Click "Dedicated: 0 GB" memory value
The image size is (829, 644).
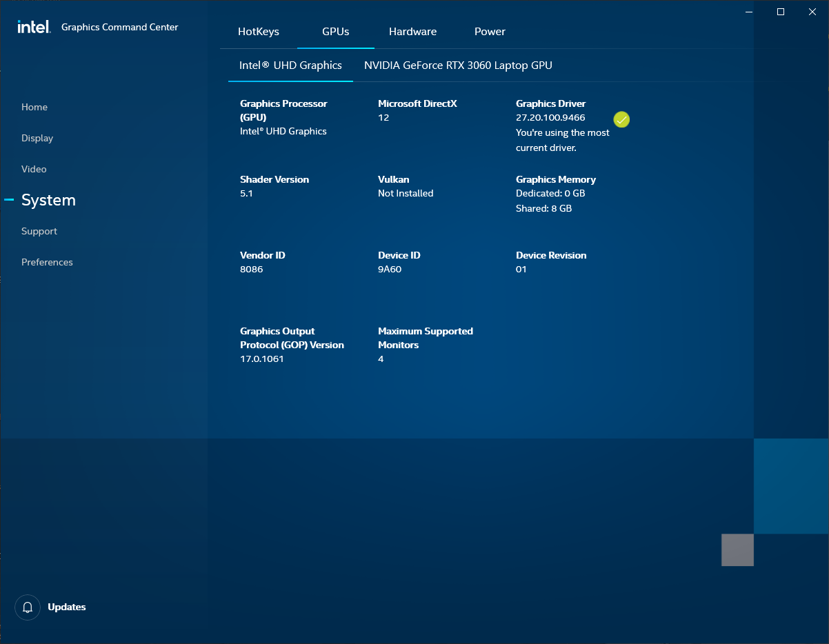pyautogui.click(x=550, y=194)
